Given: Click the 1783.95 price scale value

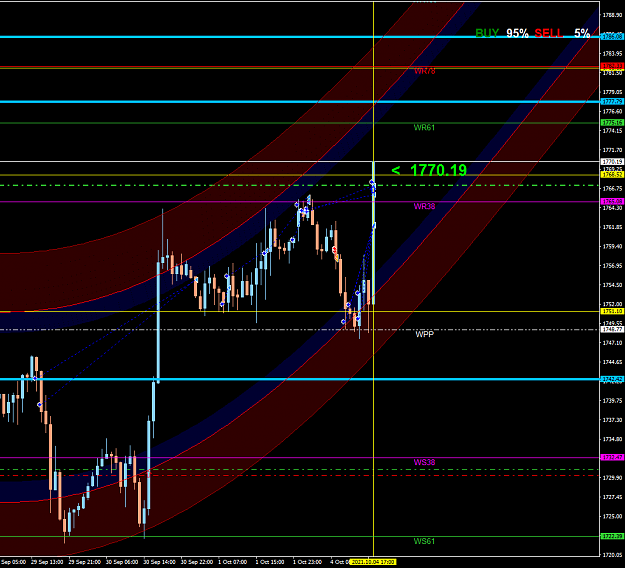Looking at the screenshot, I should pos(612,53).
